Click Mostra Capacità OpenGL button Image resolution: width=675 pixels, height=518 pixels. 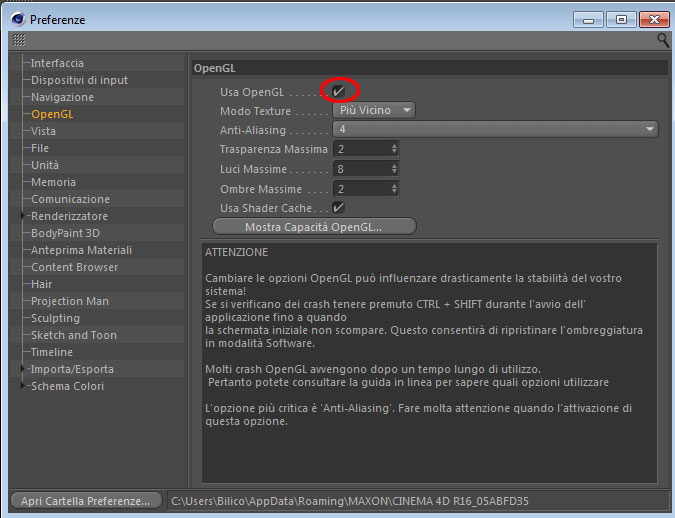point(314,226)
